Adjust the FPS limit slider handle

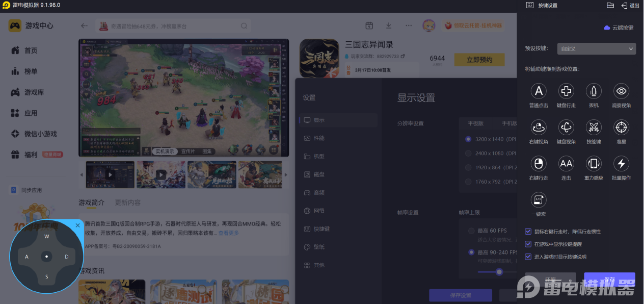[499, 272]
